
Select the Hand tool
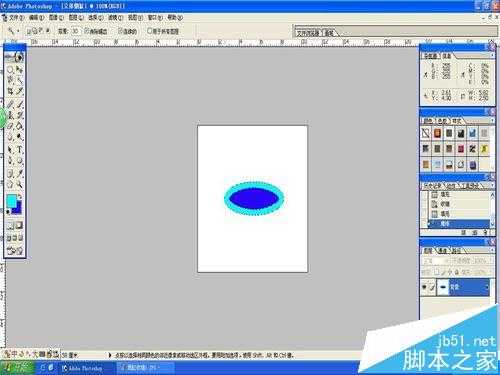[x=10, y=184]
